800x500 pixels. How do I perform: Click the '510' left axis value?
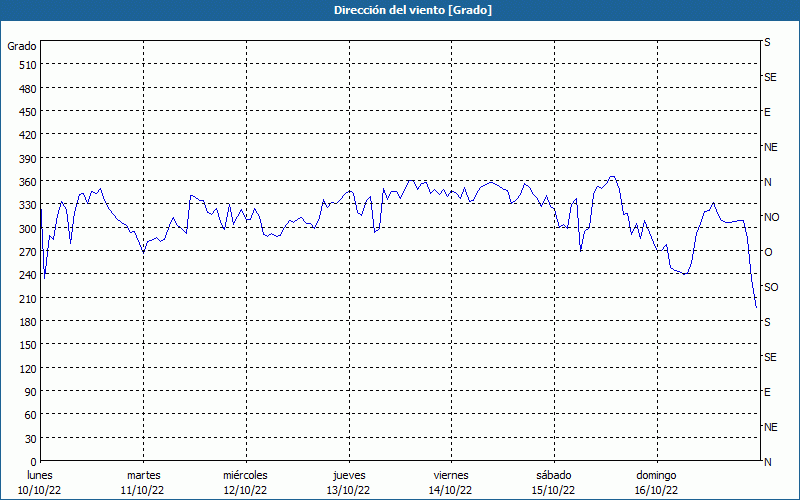click(x=28, y=65)
